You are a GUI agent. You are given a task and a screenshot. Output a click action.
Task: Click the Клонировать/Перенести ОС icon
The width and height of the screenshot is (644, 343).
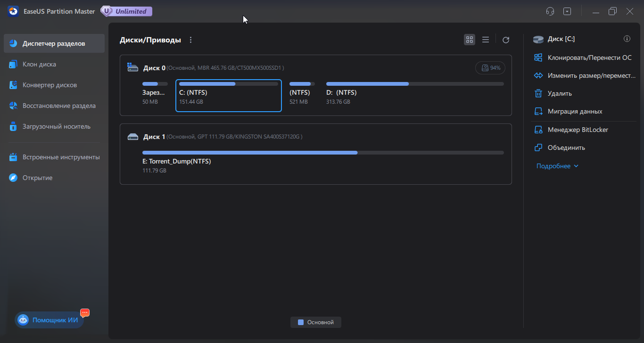pos(538,57)
